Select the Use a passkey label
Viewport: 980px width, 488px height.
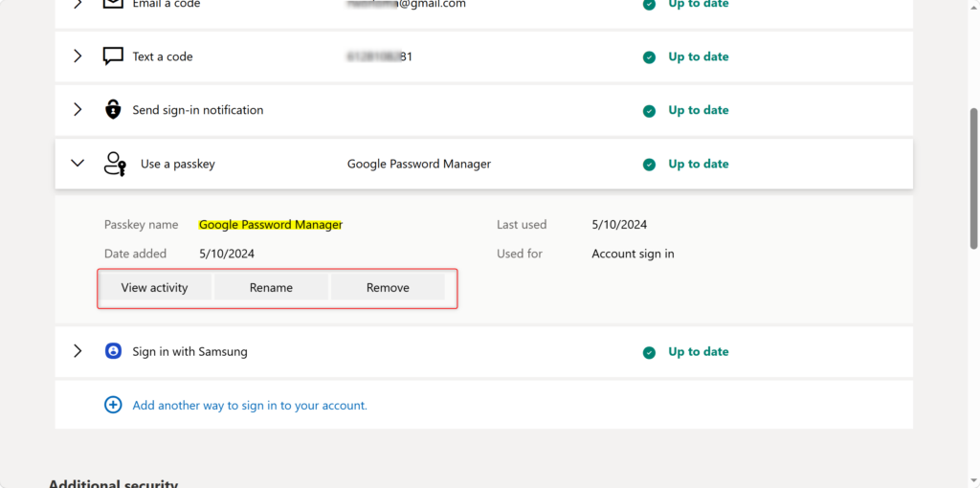pyautogui.click(x=177, y=164)
